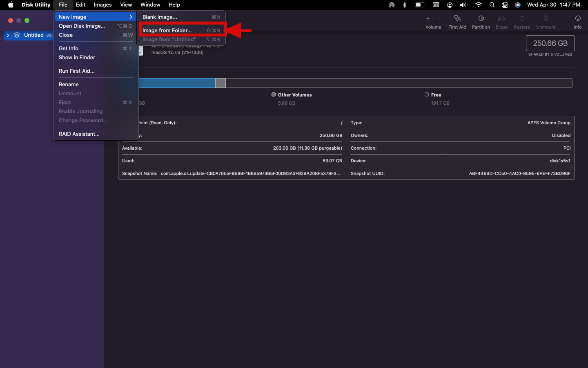Select Blank Image… option
This screenshot has width=588, height=368.
pos(181,17)
